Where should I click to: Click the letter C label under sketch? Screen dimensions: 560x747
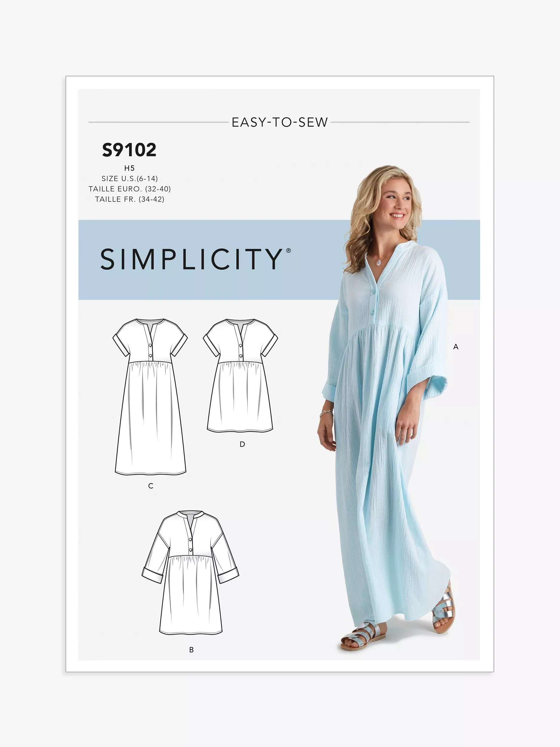151,486
